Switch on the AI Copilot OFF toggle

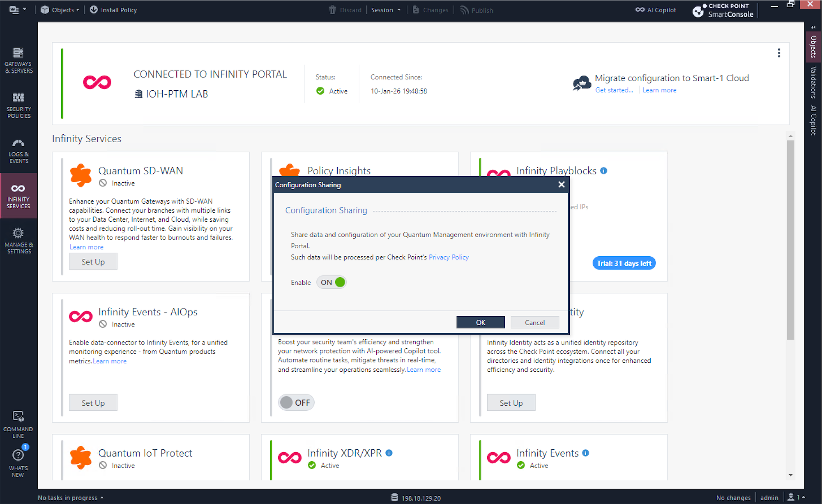click(x=296, y=403)
